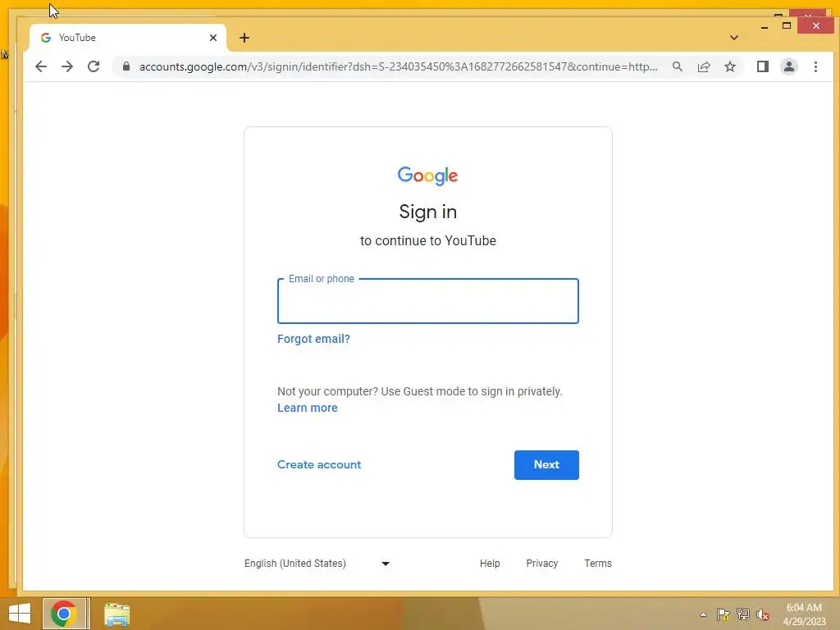Click the blue Next button
840x630 pixels.
pos(546,464)
